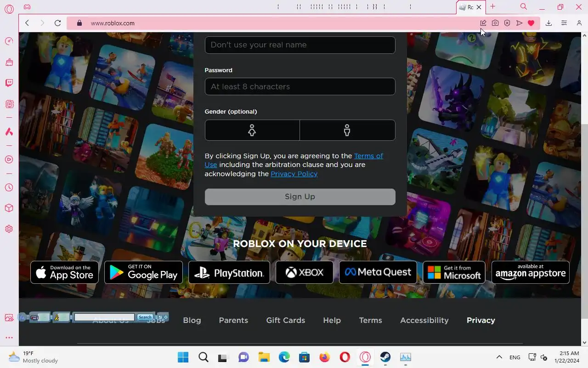Open Extensions cube icon in sidebar
Viewport: 588px width, 368px height.
click(x=9, y=208)
